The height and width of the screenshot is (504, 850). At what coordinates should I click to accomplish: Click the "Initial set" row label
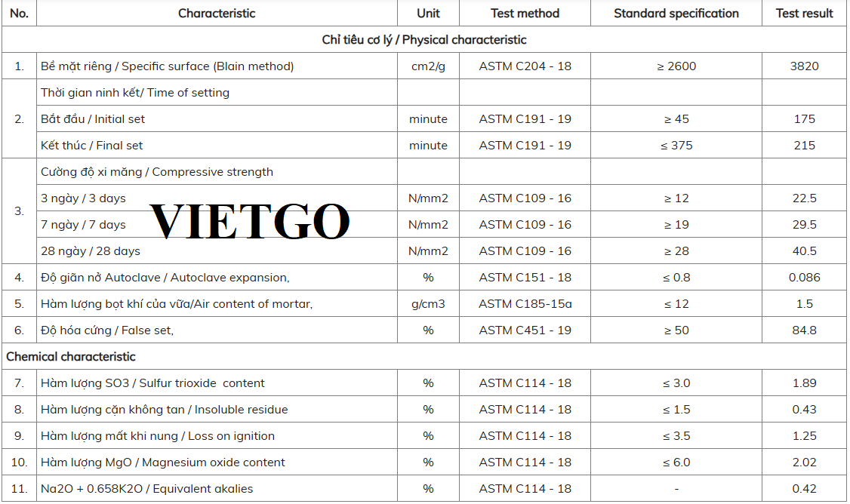click(x=93, y=119)
